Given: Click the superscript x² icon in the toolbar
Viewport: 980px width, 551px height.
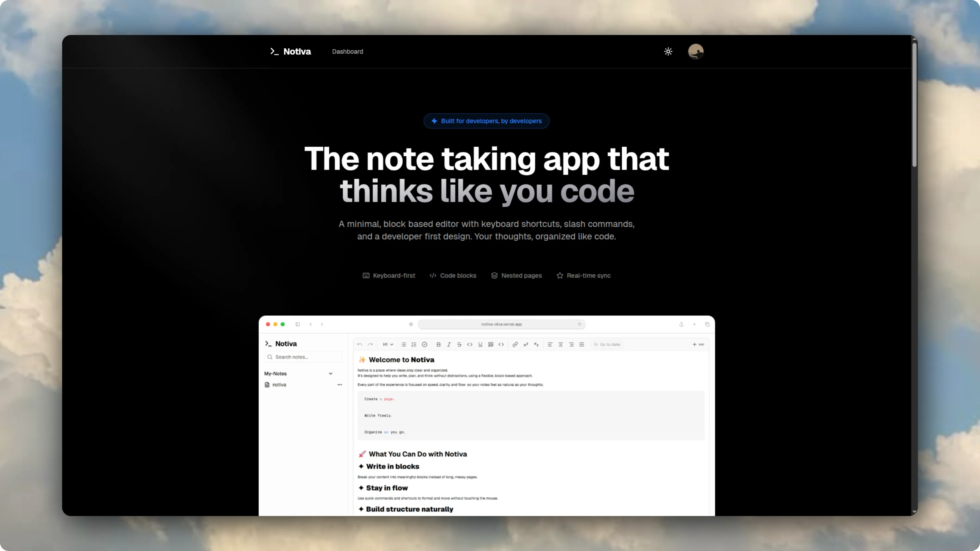Looking at the screenshot, I should [526, 344].
